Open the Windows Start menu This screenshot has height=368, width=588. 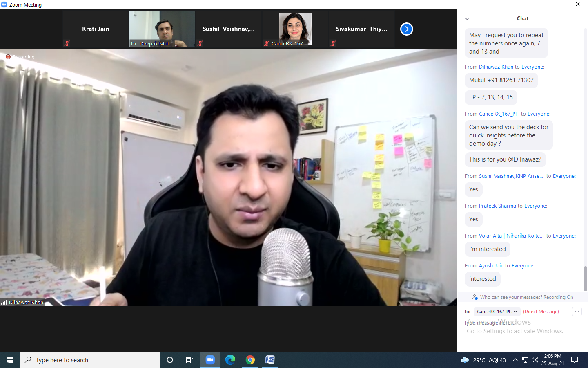coord(10,360)
